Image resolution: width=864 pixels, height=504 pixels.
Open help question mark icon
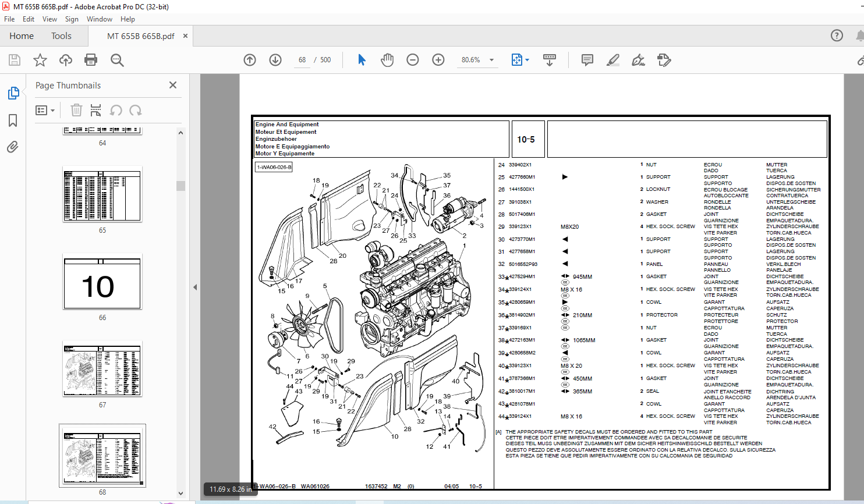click(x=837, y=36)
